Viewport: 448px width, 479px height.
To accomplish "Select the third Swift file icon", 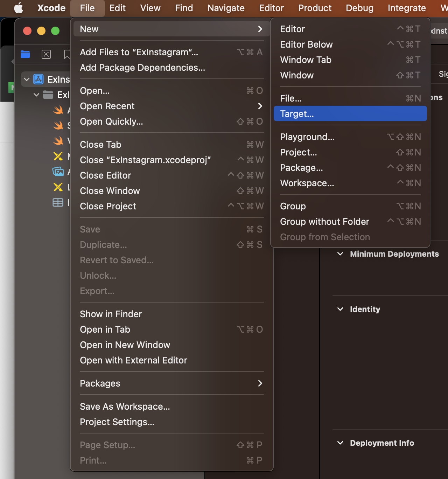I will [x=58, y=141].
